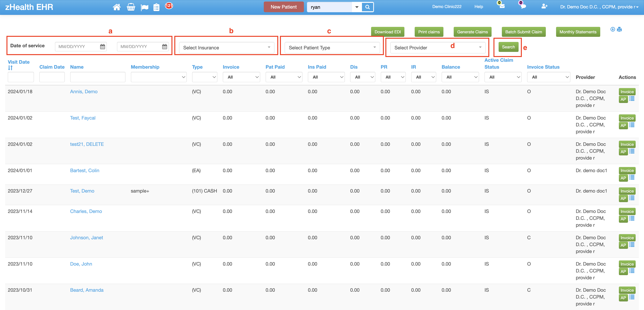Screen dimensions: 644x310
Task: Open the Dr. Demo Doc user menu
Action: [599, 7]
